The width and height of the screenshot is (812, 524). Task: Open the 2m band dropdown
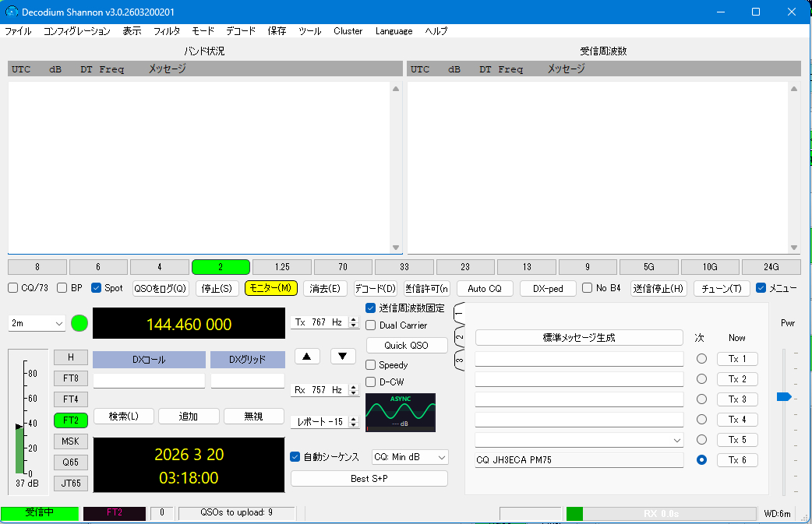tap(37, 323)
